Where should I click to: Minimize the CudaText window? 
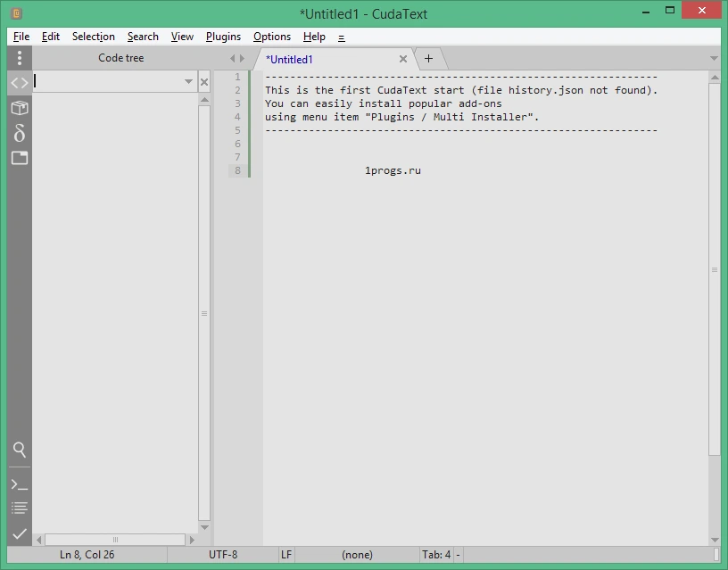coord(646,12)
